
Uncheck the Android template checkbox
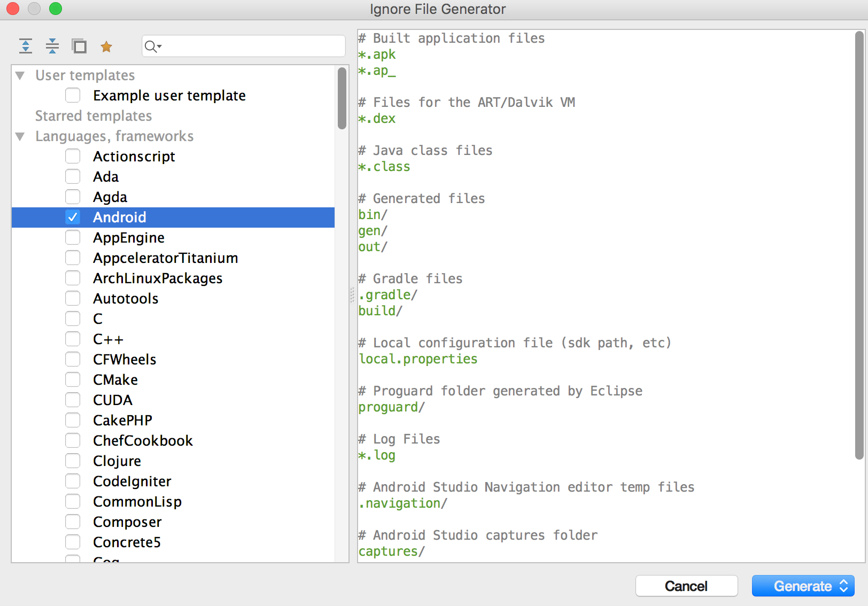tap(73, 217)
